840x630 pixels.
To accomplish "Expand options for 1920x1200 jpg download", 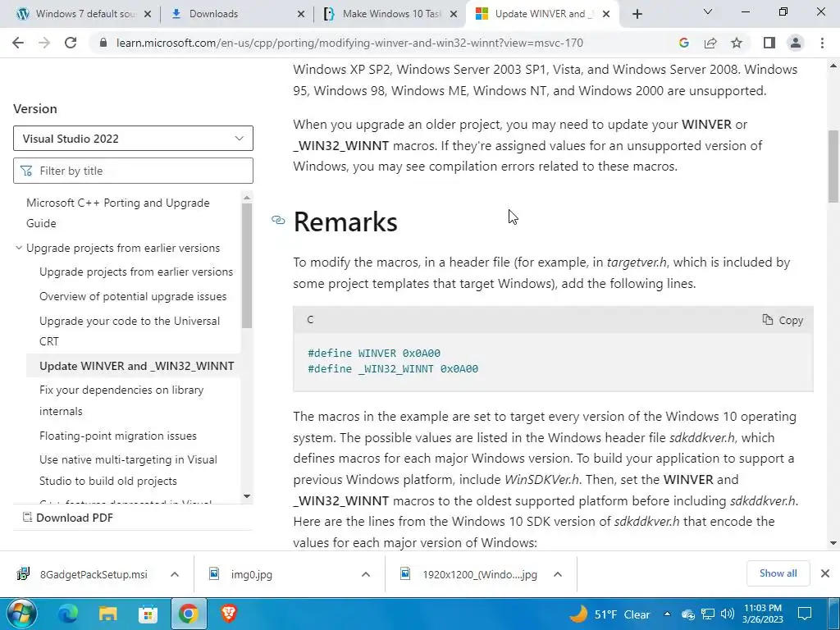I will (558, 574).
